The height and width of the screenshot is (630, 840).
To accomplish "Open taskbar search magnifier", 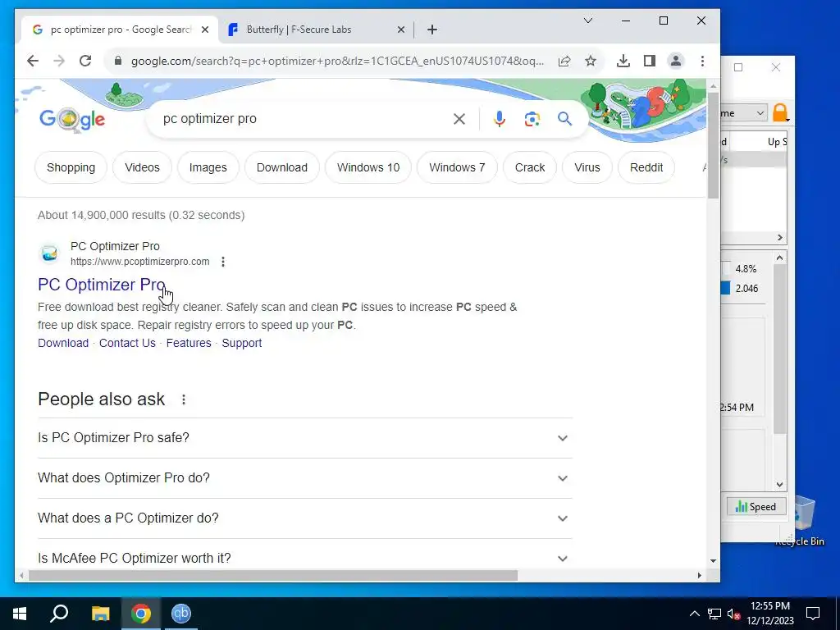I will [x=59, y=614].
